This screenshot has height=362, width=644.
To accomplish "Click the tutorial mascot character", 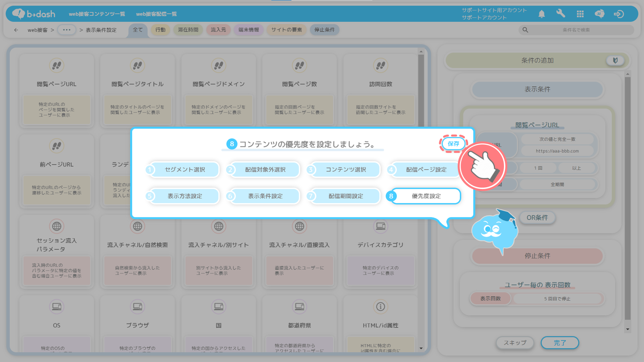I will pos(495,232).
